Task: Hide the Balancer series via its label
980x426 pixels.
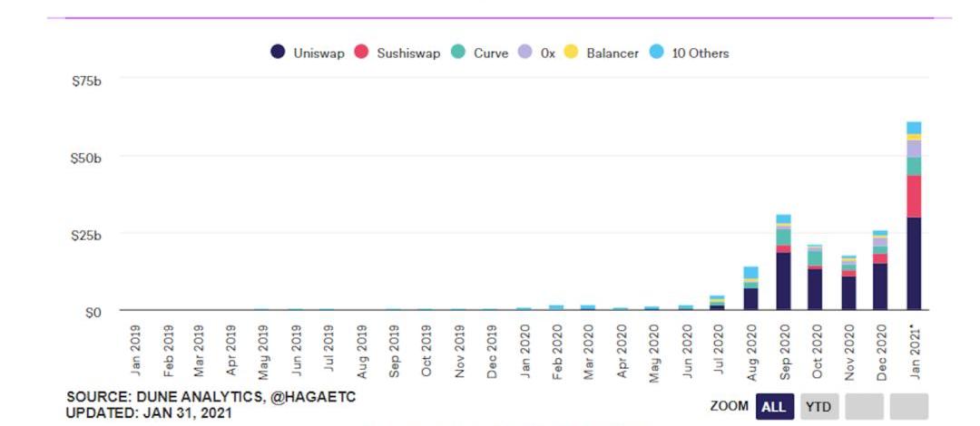Action: [612, 53]
